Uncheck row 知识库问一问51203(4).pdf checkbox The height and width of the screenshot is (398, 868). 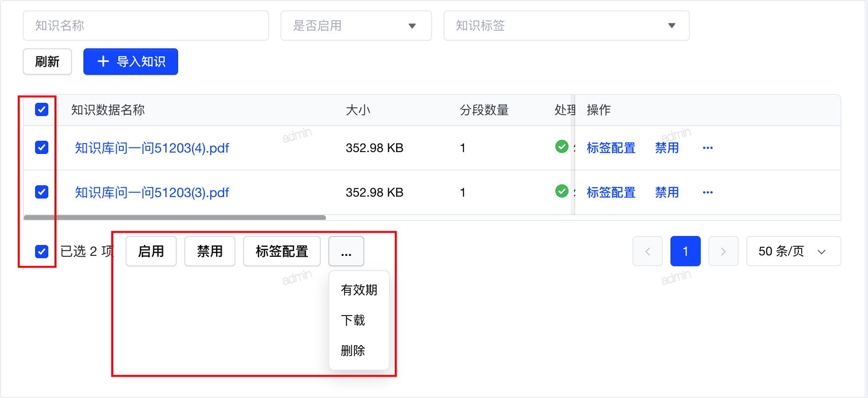(x=42, y=147)
